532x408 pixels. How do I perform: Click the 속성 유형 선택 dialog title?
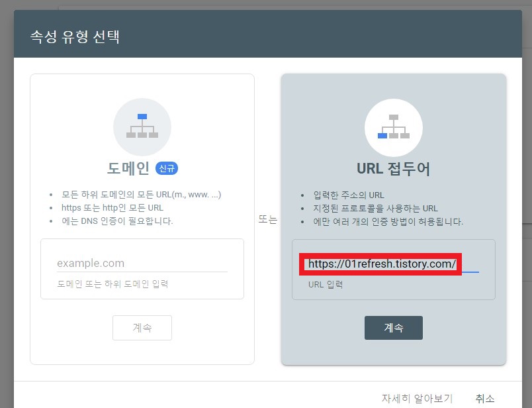(x=75, y=36)
